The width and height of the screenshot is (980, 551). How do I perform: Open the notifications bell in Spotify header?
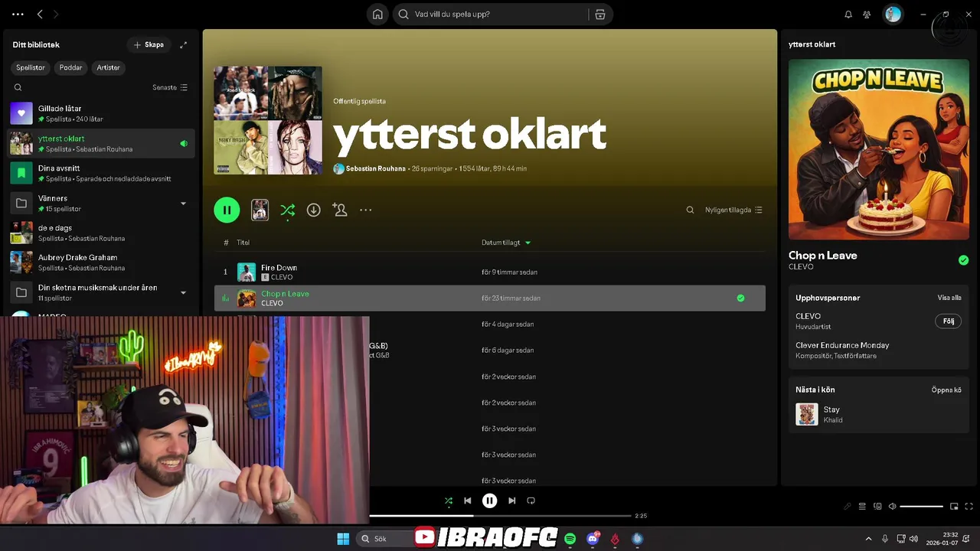848,15
